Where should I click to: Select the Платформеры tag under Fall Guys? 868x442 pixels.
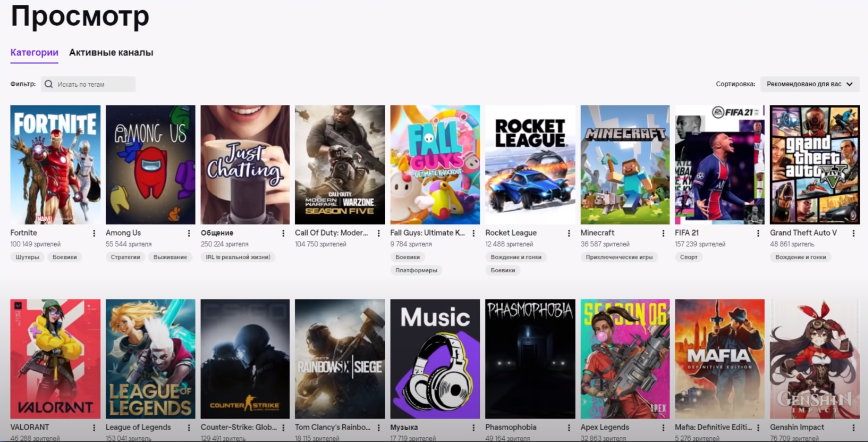pos(416,270)
